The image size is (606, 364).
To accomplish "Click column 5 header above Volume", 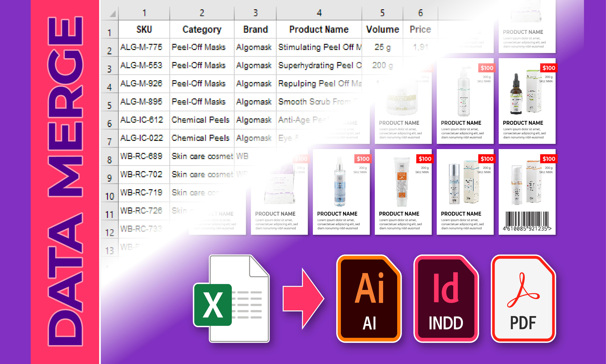I will (x=382, y=13).
